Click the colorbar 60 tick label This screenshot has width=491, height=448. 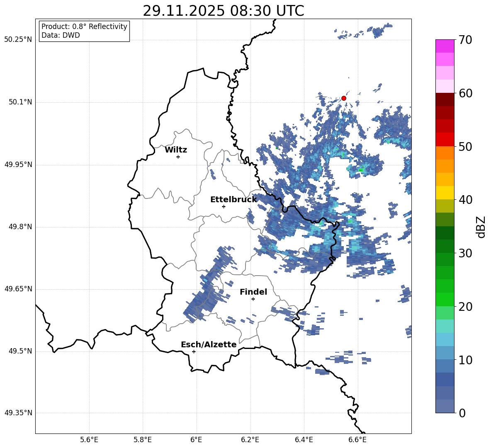click(465, 93)
